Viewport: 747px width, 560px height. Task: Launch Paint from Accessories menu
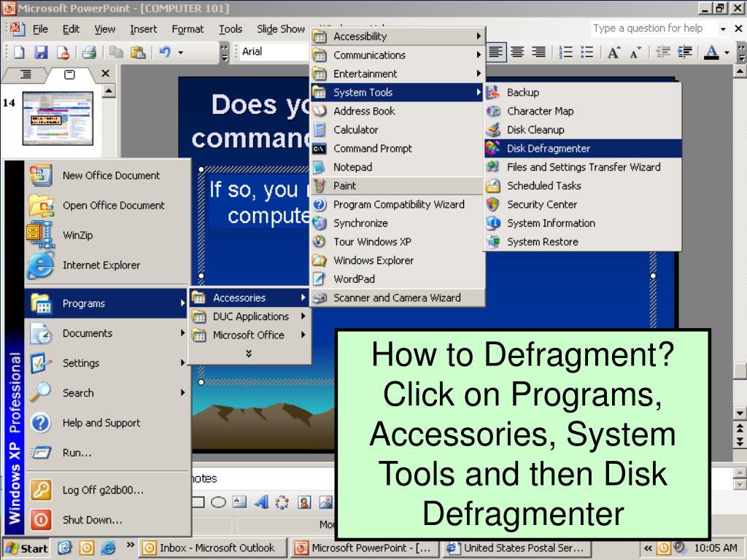398,186
